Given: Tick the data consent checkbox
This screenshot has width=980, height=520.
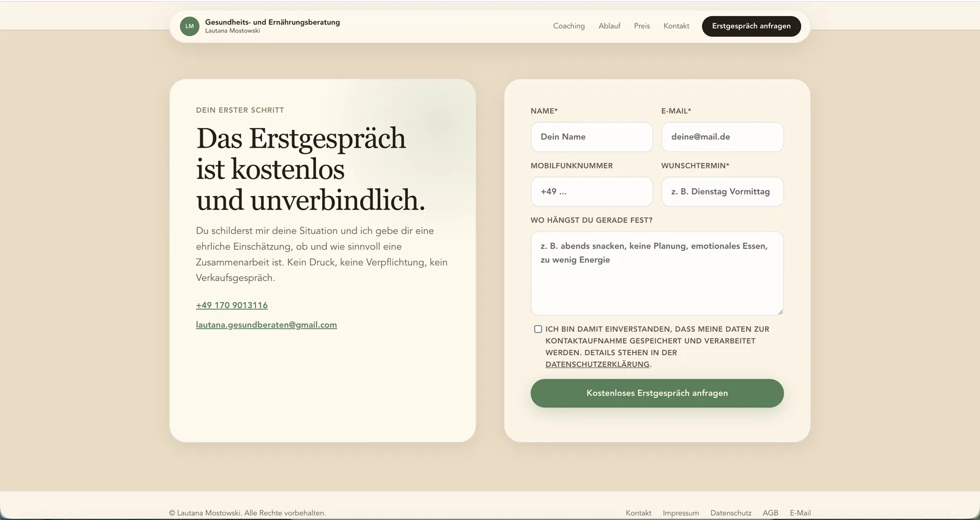Looking at the screenshot, I should [x=538, y=329].
